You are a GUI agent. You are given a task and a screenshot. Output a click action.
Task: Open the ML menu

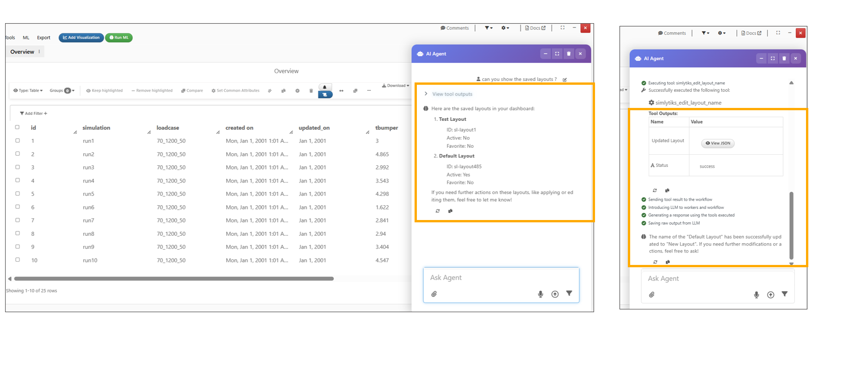[26, 38]
